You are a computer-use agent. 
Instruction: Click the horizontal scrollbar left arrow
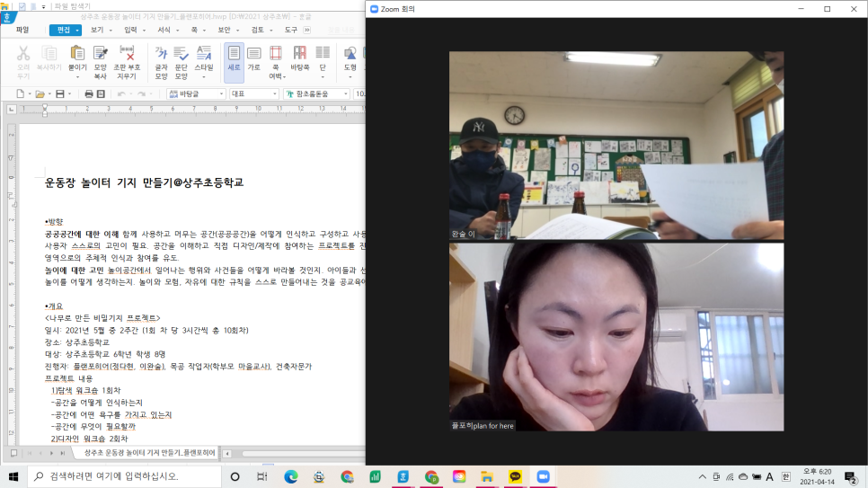click(x=227, y=453)
